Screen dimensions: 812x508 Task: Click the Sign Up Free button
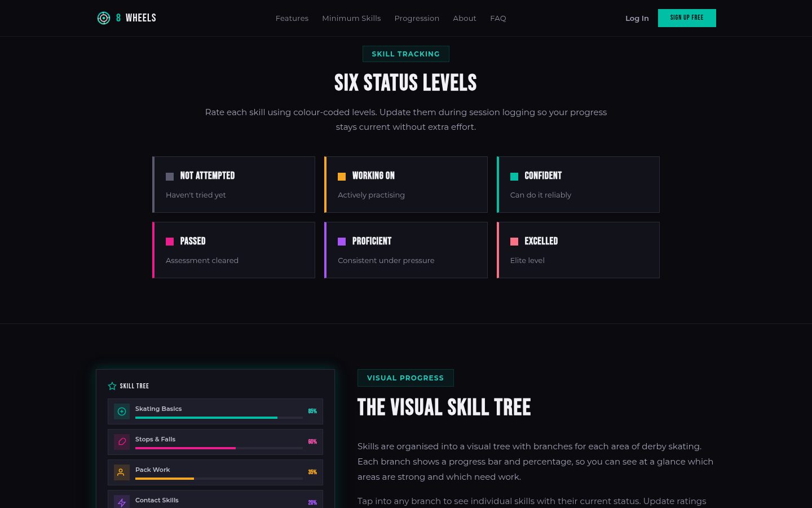pos(687,18)
